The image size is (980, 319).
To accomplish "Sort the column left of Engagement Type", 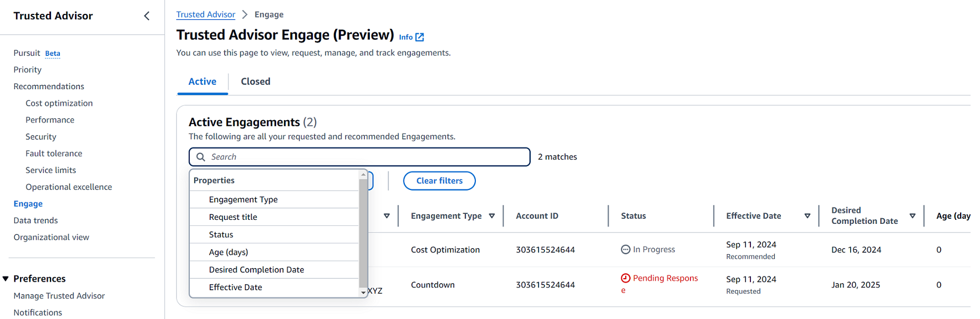I will pos(387,216).
